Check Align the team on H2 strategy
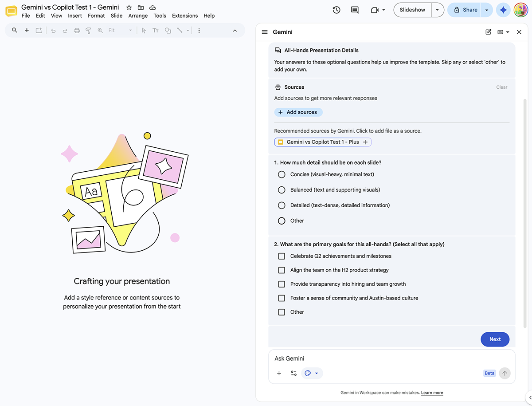Screen dimensions: 532x406 point(282,270)
